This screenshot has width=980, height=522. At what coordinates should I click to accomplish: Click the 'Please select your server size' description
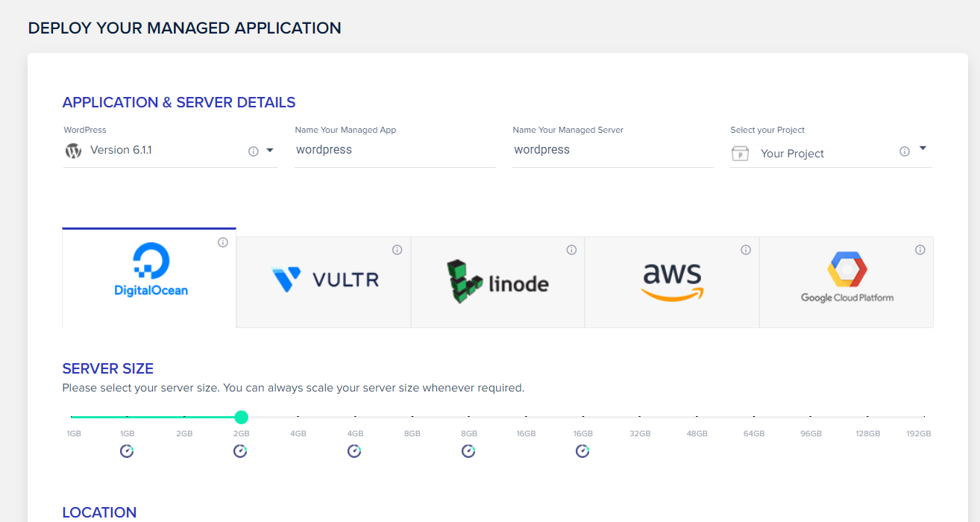coord(293,388)
